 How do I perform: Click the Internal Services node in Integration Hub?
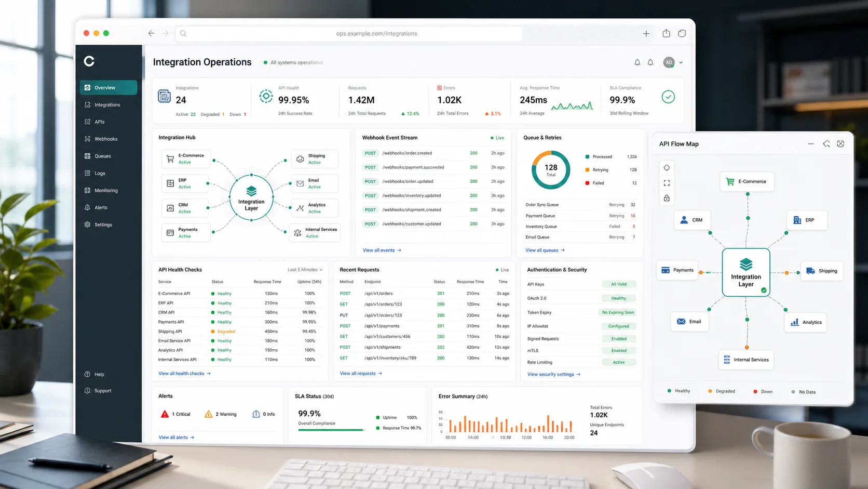315,232
